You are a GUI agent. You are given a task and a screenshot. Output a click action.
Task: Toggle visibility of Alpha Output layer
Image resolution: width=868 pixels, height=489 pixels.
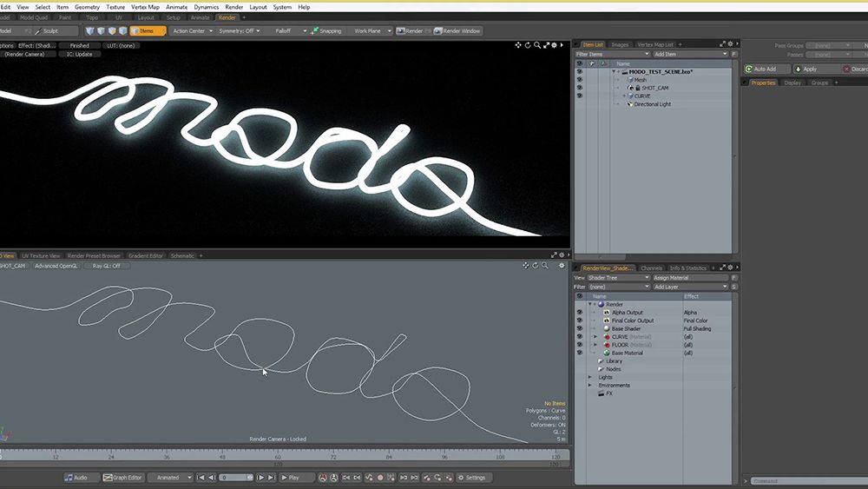[580, 313]
